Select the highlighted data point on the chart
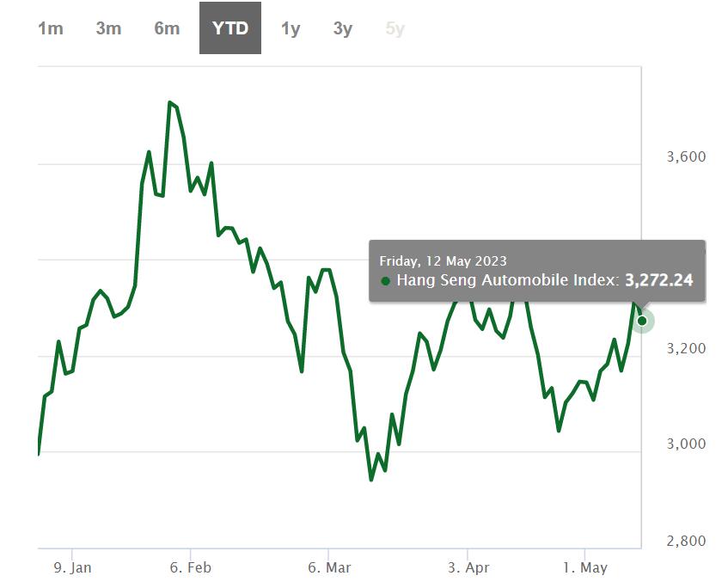 coord(641,322)
